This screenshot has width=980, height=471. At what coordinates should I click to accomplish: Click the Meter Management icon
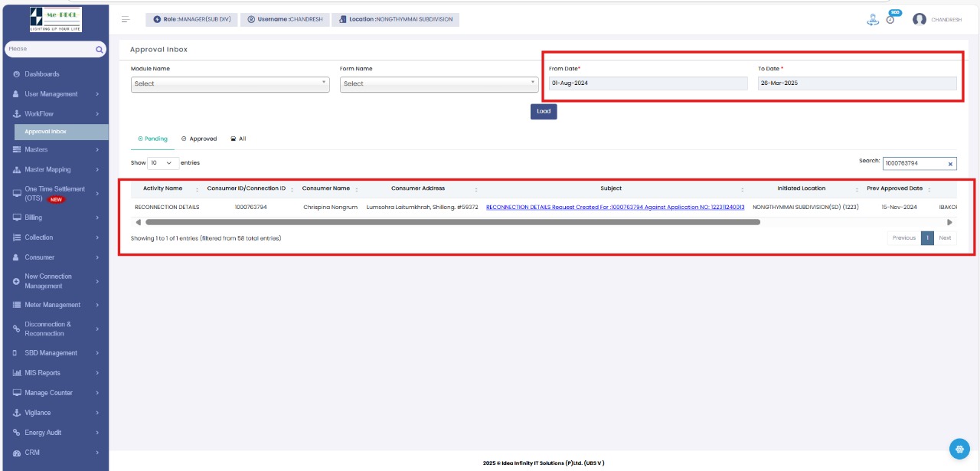16,305
